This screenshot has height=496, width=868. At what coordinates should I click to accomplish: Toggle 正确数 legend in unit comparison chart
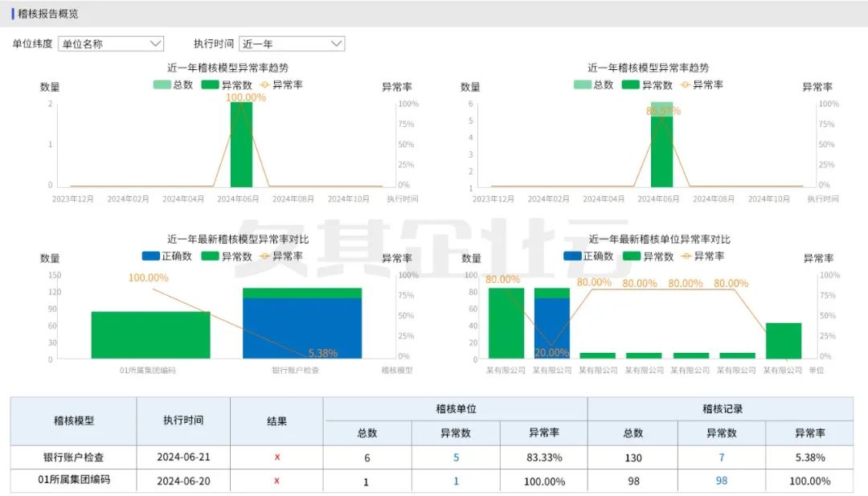[x=588, y=256]
